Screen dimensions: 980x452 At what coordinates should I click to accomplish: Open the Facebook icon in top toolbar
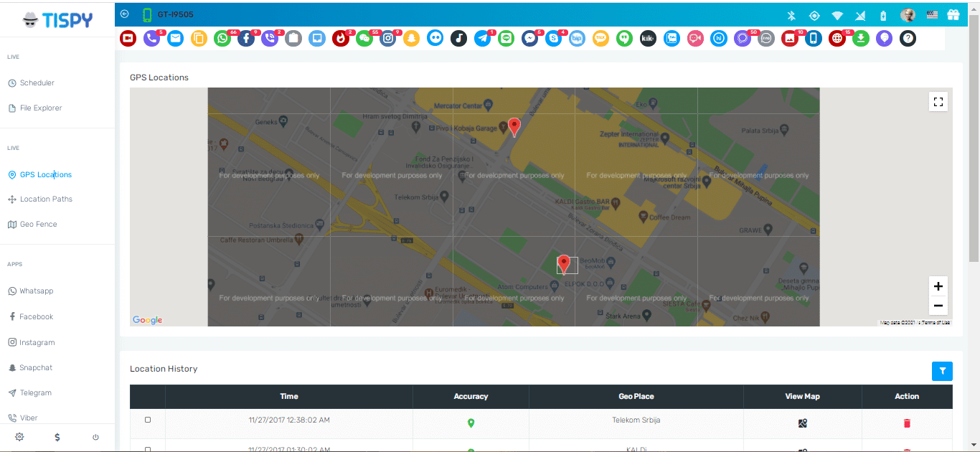tap(246, 39)
